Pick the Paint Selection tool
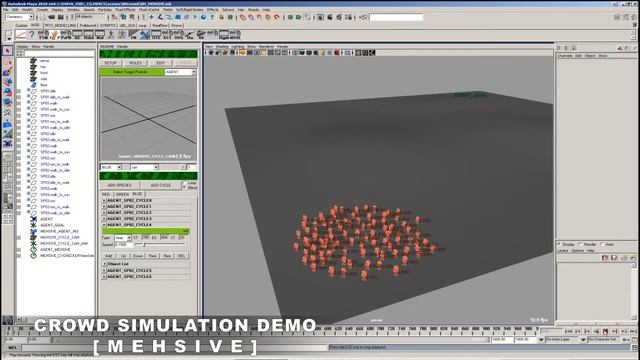This screenshot has width=640, height=360. tap(7, 72)
